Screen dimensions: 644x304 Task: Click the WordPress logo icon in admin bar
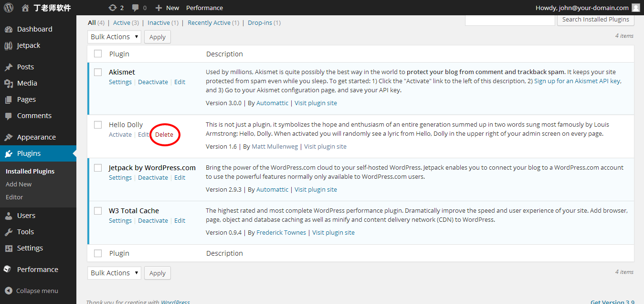pos(9,8)
